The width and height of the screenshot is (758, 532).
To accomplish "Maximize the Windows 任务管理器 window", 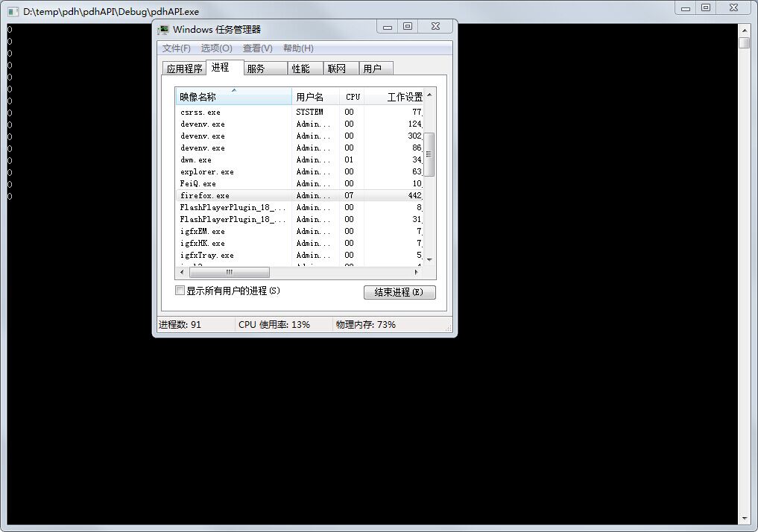I will pos(408,27).
